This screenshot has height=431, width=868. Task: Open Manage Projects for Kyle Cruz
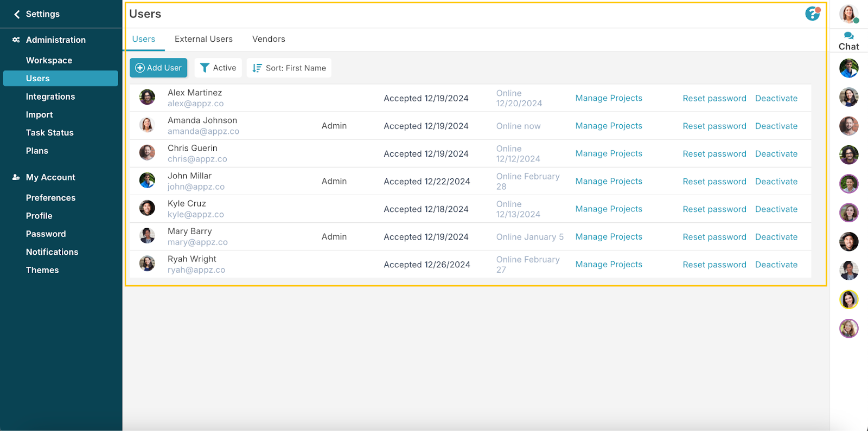coord(609,209)
